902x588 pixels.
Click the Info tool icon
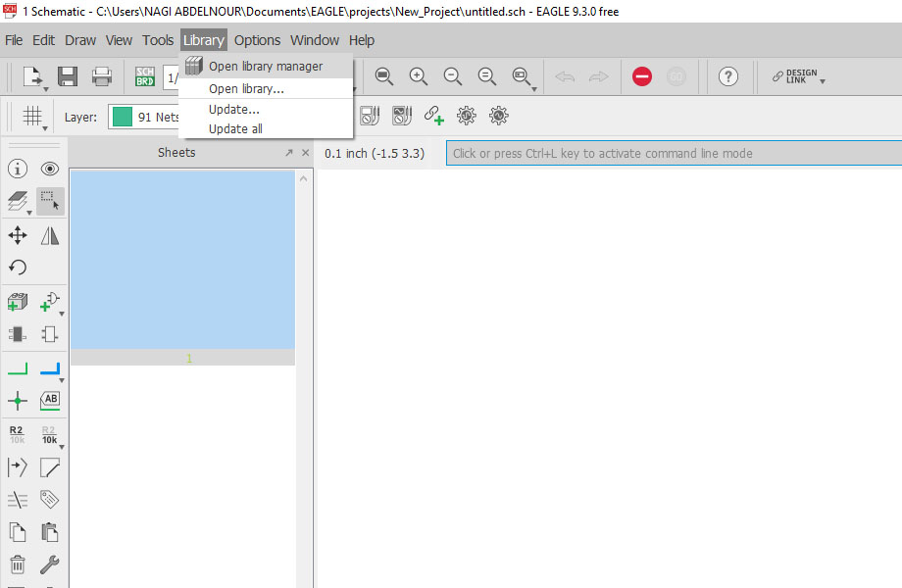pyautogui.click(x=18, y=169)
